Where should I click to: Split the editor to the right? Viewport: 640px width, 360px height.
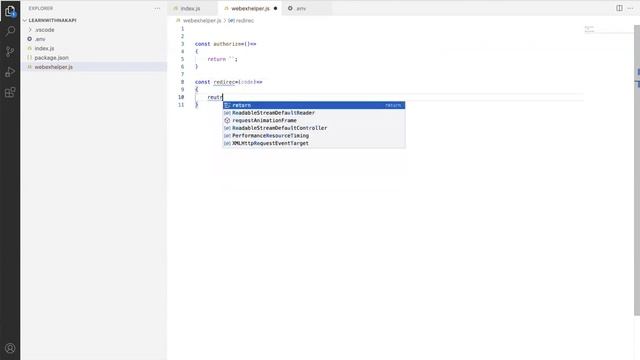619,8
